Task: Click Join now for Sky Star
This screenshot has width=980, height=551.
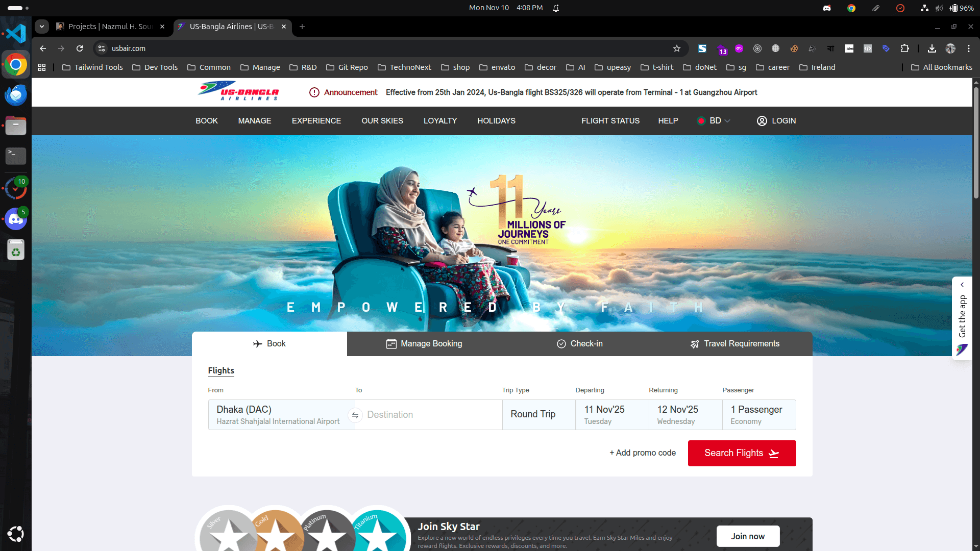Action: click(x=747, y=536)
